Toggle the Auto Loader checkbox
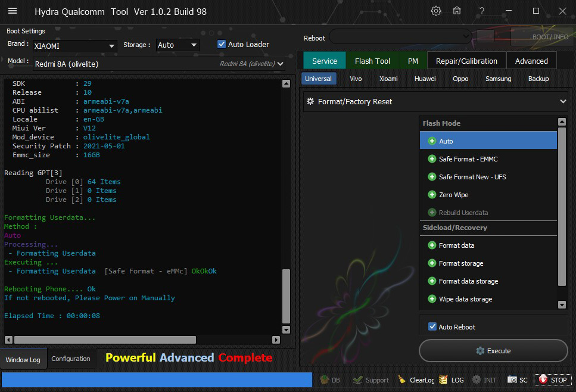 [x=222, y=44]
